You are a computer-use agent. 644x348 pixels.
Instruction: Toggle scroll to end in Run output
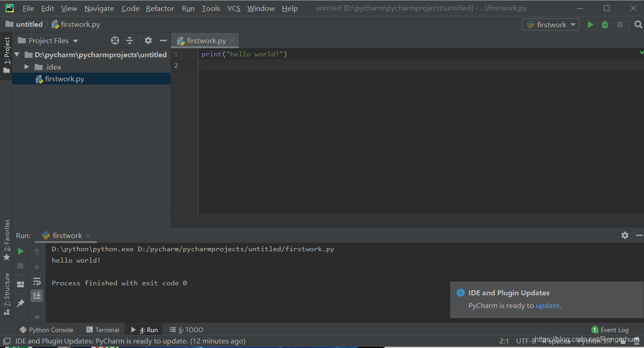pos(37,295)
